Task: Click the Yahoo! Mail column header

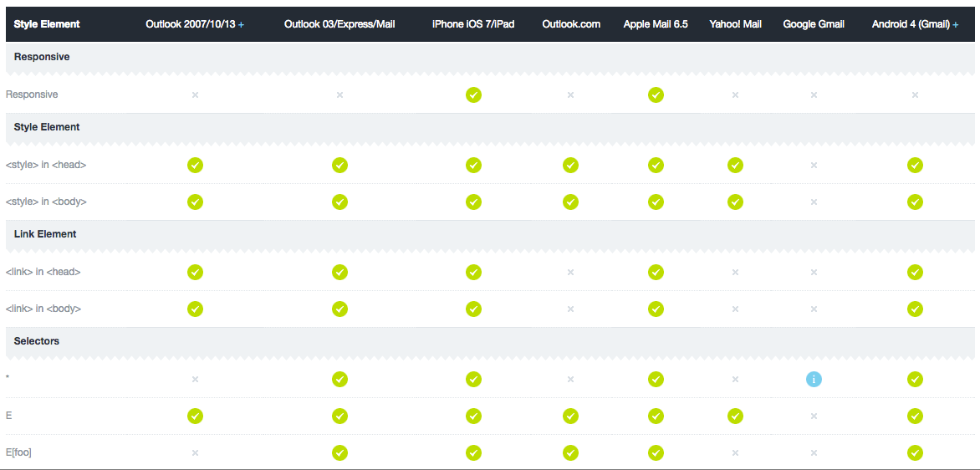Action: [x=736, y=24]
